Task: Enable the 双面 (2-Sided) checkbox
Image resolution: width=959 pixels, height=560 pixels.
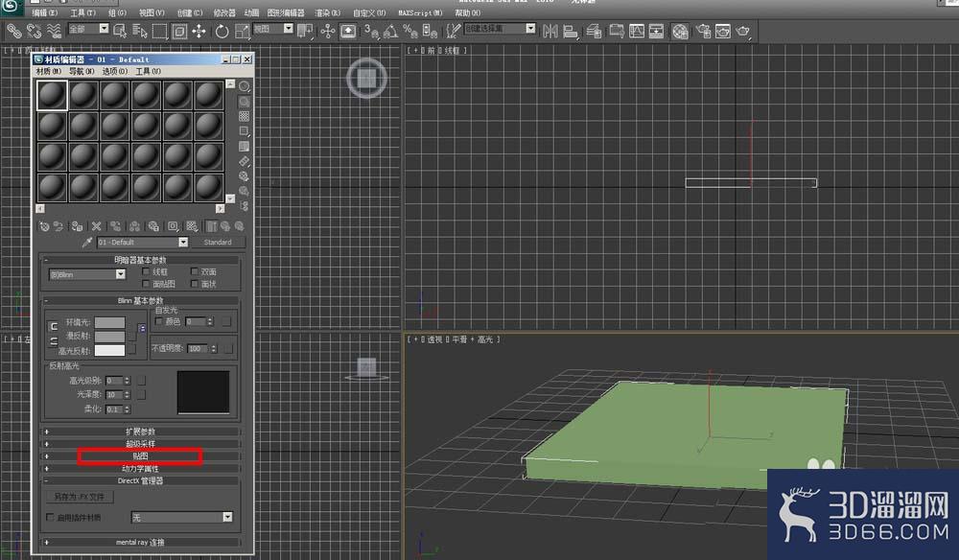Action: click(x=195, y=271)
